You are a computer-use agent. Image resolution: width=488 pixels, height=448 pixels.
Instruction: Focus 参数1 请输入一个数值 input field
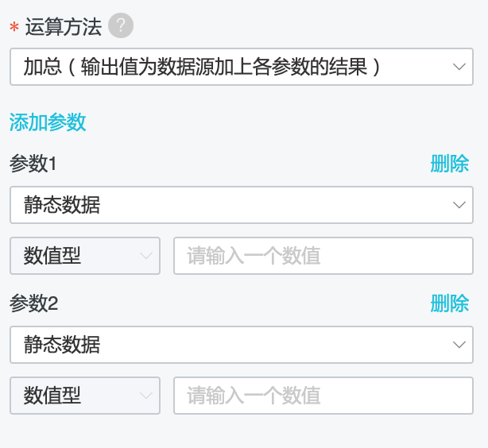[323, 256]
